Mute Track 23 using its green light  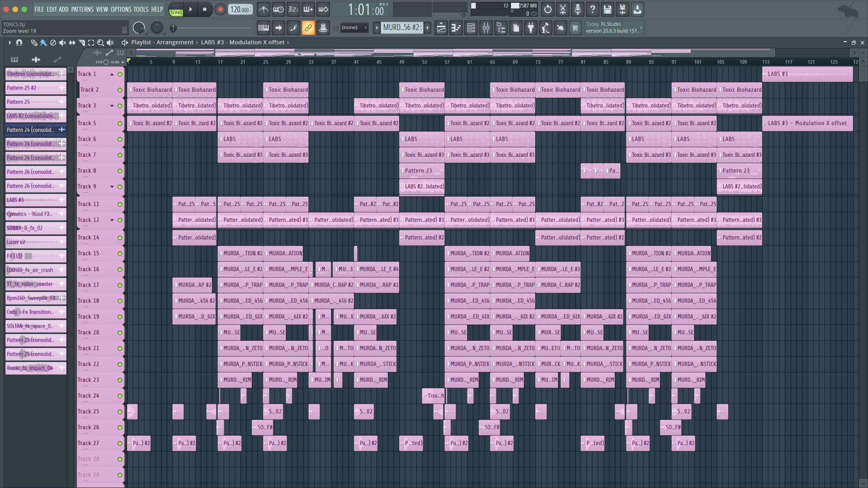pos(120,380)
